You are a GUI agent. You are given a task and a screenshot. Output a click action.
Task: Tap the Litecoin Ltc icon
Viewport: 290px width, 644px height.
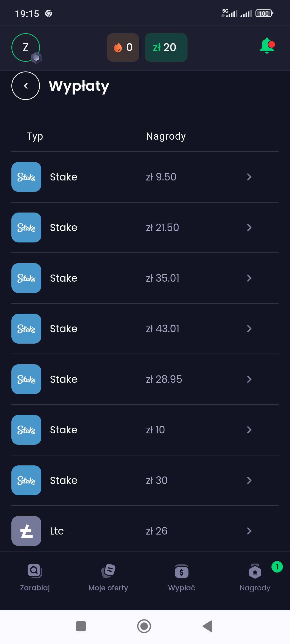point(27,531)
